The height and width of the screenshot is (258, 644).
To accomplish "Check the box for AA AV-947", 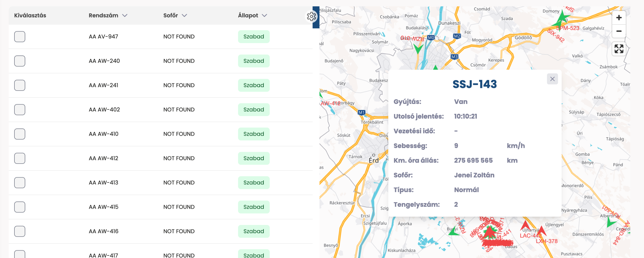I will 20,37.
